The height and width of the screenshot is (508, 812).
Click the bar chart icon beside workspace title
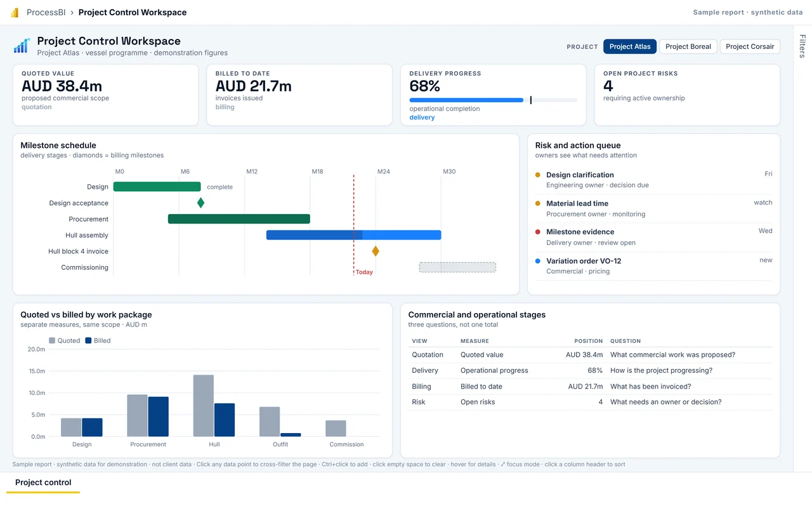coord(22,46)
